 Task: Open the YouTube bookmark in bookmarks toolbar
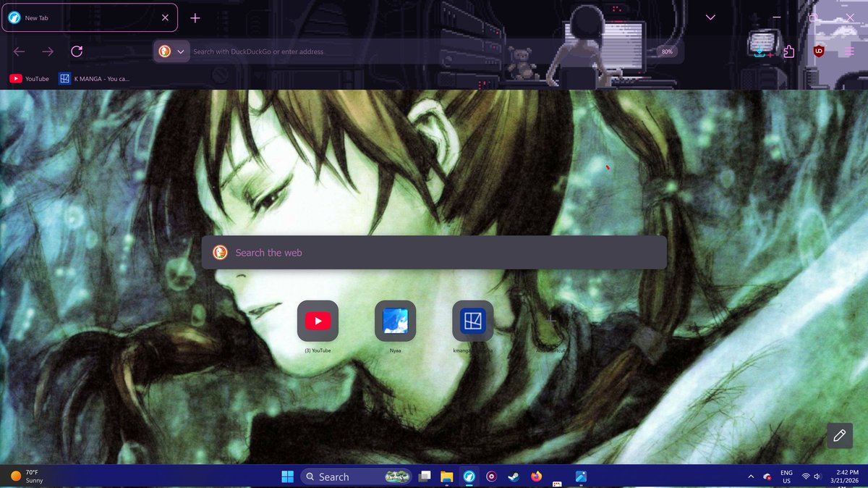30,78
